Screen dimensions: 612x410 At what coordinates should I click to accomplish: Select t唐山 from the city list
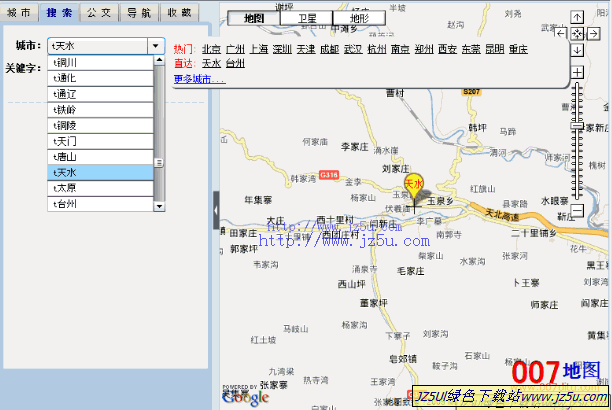coord(101,157)
